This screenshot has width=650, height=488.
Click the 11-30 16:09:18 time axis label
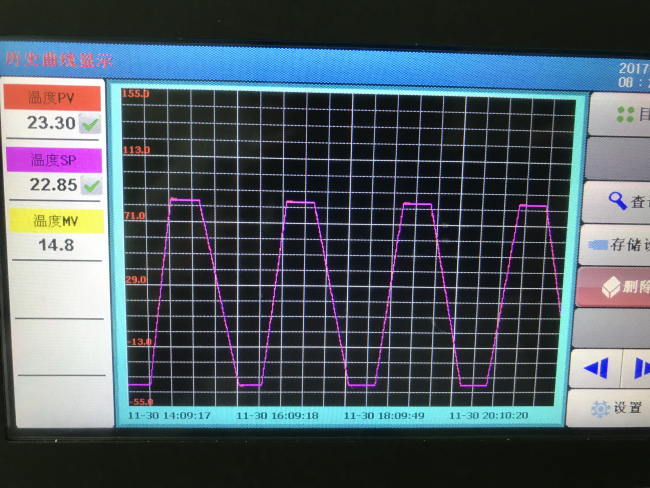[277, 414]
